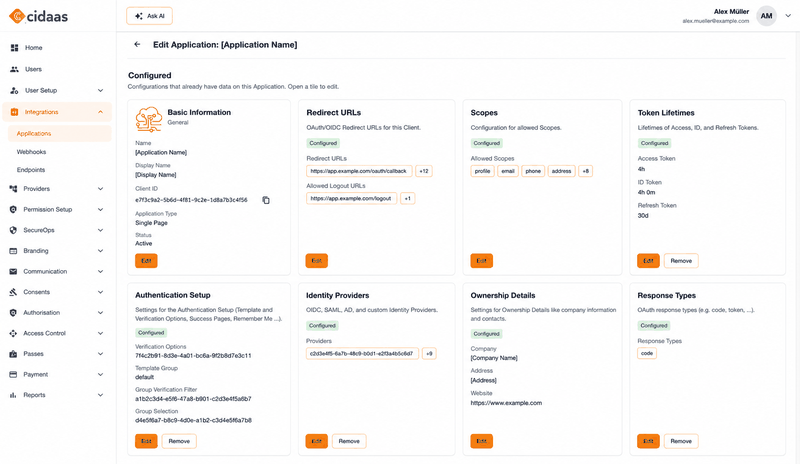Click the Payment card icon
800x464 pixels.
tap(13, 374)
